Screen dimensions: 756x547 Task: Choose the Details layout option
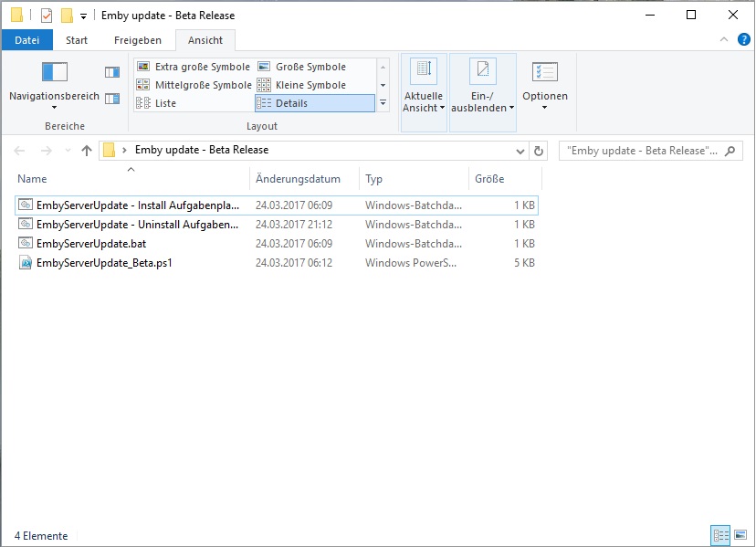tap(314, 103)
